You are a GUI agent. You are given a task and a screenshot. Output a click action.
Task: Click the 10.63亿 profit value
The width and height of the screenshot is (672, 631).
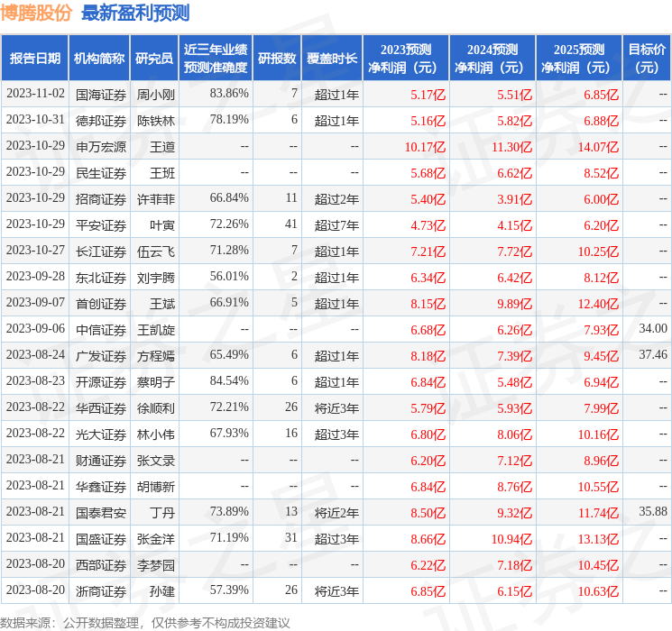point(598,591)
